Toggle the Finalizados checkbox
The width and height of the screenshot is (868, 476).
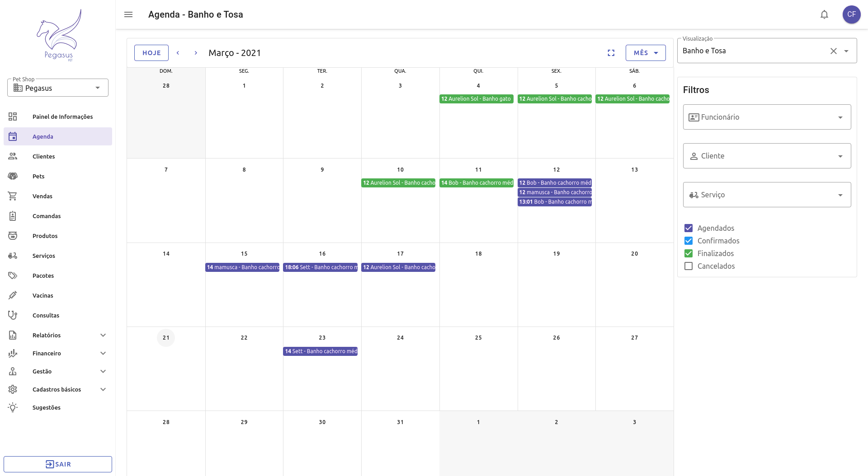click(x=689, y=253)
